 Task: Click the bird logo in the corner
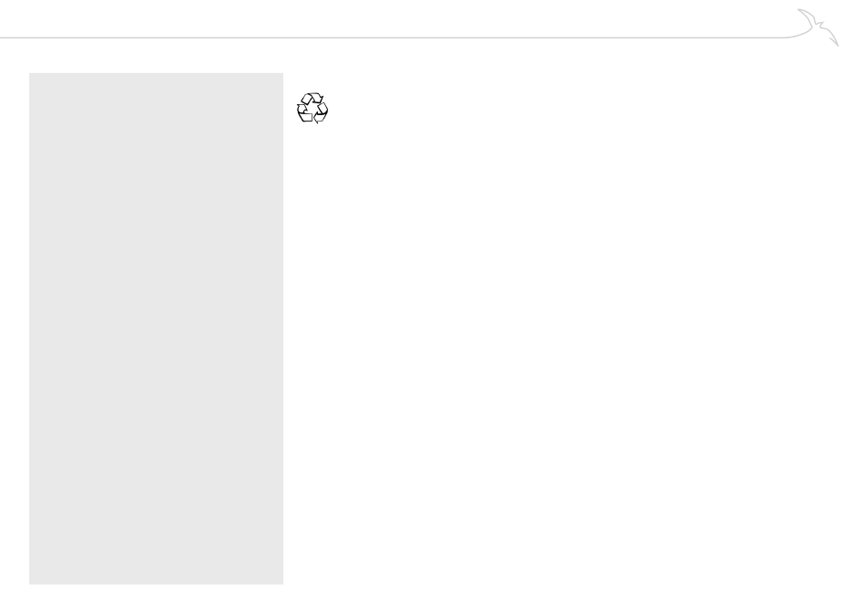(x=818, y=27)
